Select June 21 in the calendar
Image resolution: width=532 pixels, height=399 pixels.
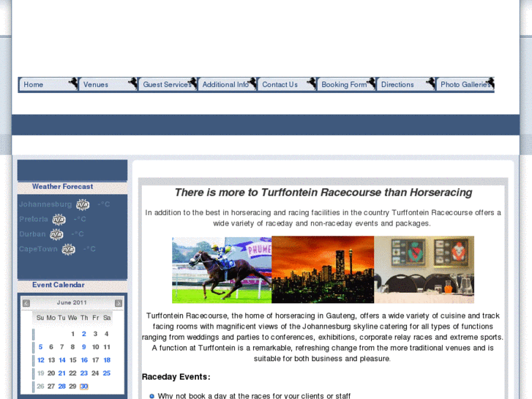pos(61,373)
